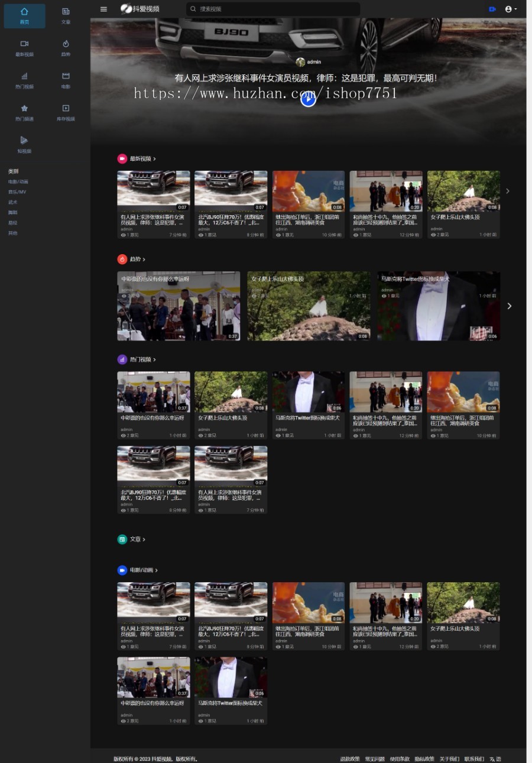Expand the 最新视频 section chevron
The image size is (532, 763).
[x=155, y=159]
